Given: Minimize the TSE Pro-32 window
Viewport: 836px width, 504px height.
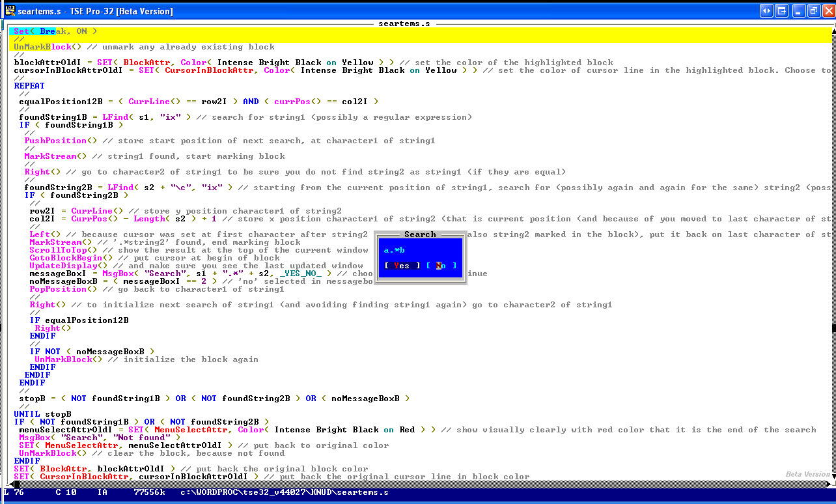Looking at the screenshot, I should [x=799, y=10].
